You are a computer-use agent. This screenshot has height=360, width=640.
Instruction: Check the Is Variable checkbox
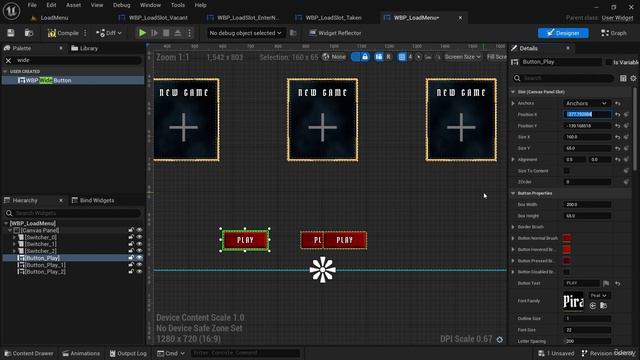(609, 62)
